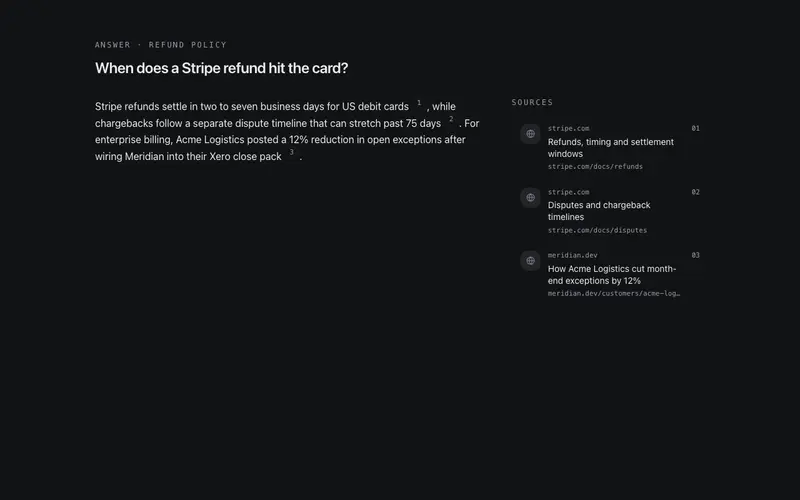Open 'How Acme Logistics cut month-end exceptions' source
This screenshot has height=500, width=800.
[x=612, y=274]
